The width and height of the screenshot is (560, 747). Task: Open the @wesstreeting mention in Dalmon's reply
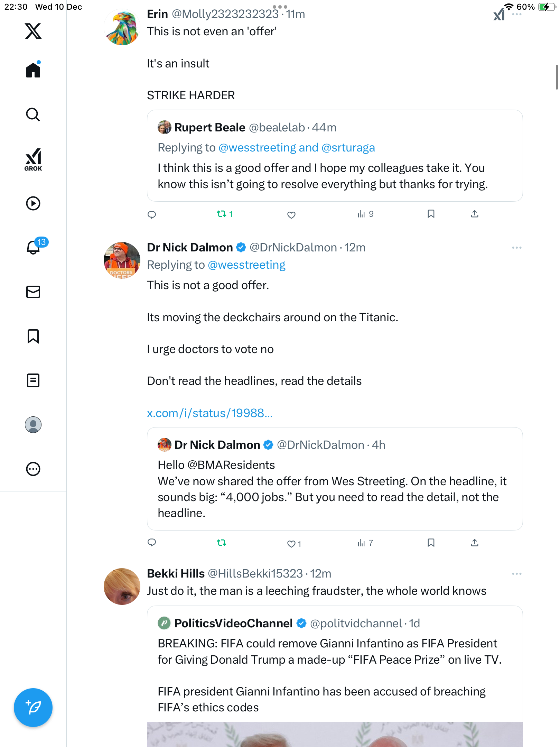pyautogui.click(x=246, y=265)
